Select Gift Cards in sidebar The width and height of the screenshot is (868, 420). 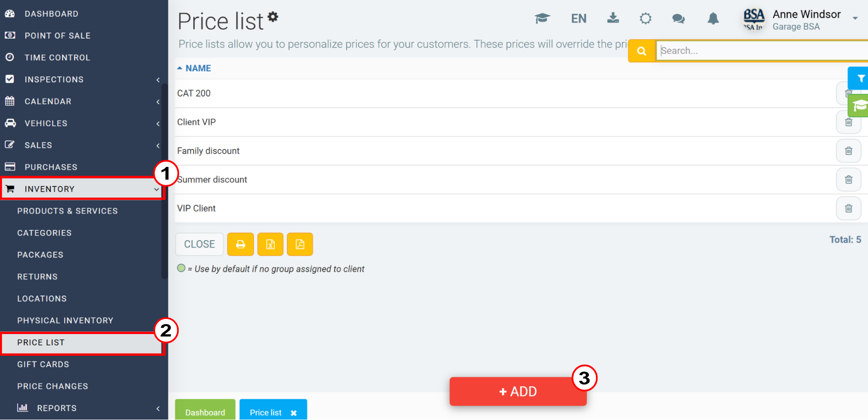[43, 365]
